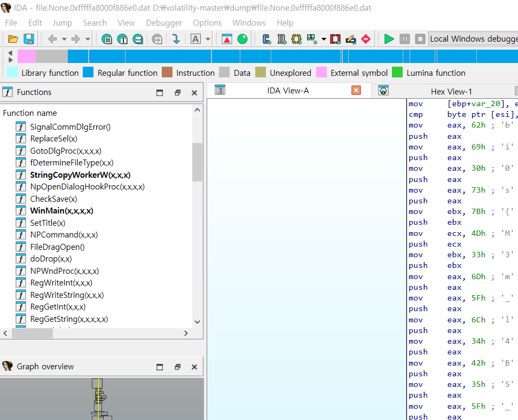Viewport: 518px width, 420px height.
Task: Click the stop process square button
Action: (420, 39)
